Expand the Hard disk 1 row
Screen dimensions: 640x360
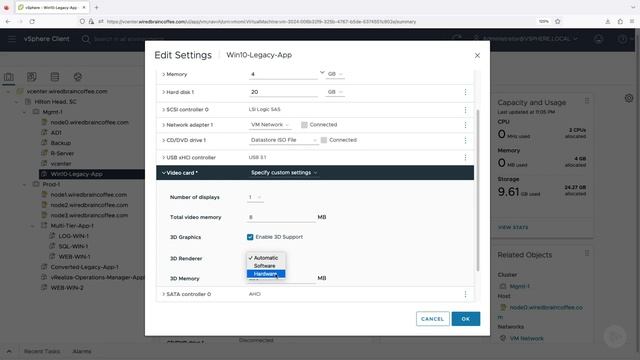[164, 92]
